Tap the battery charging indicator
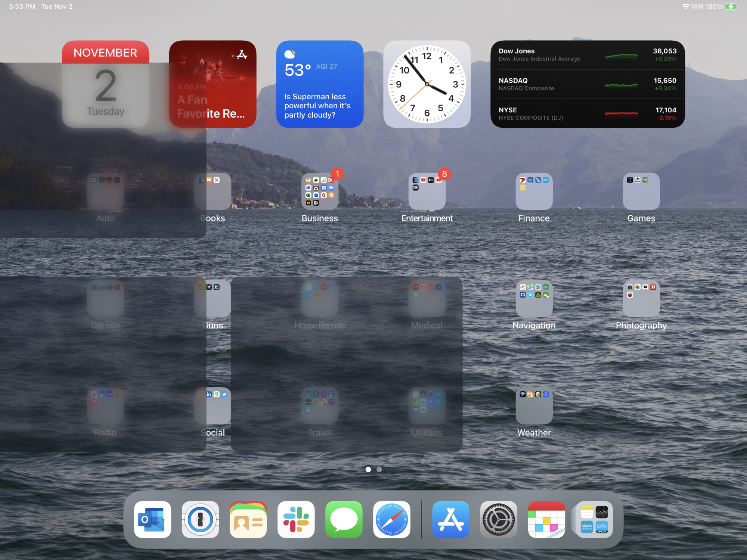This screenshot has width=747, height=560. click(x=731, y=6)
